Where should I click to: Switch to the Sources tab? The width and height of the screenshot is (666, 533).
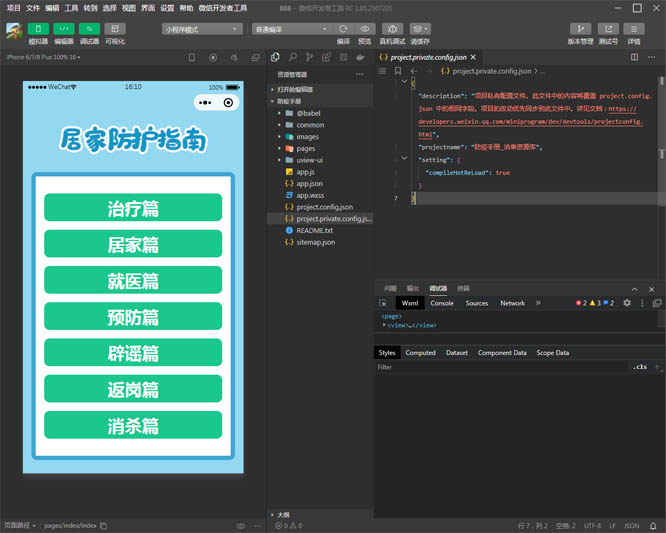pyautogui.click(x=477, y=303)
